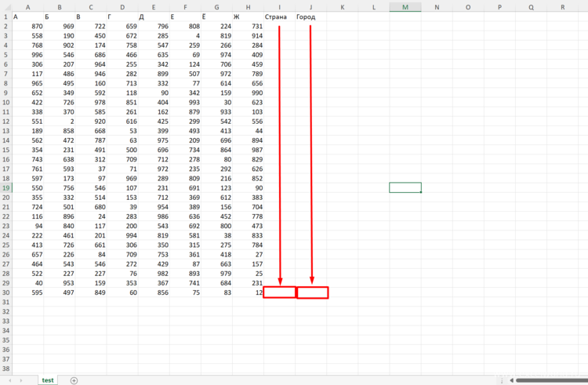Click cell C30 with value 849
Image resolution: width=588 pixels, height=385 pixels.
(91, 292)
